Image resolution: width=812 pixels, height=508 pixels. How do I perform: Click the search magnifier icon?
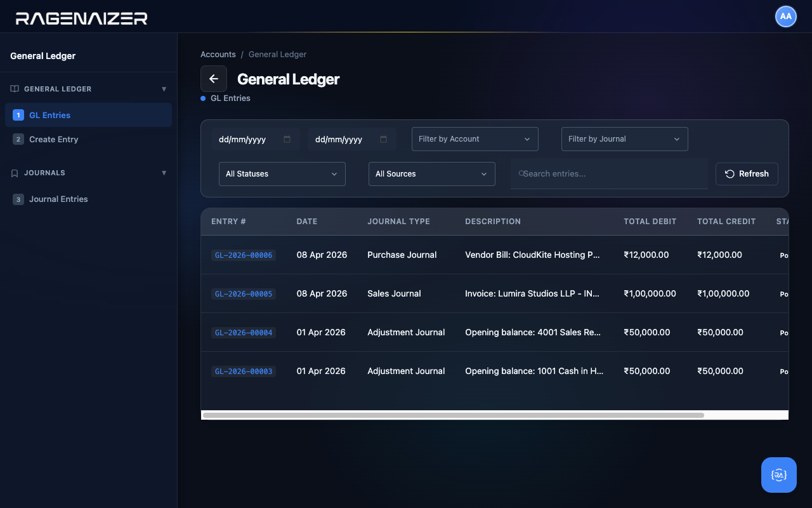[521, 173]
